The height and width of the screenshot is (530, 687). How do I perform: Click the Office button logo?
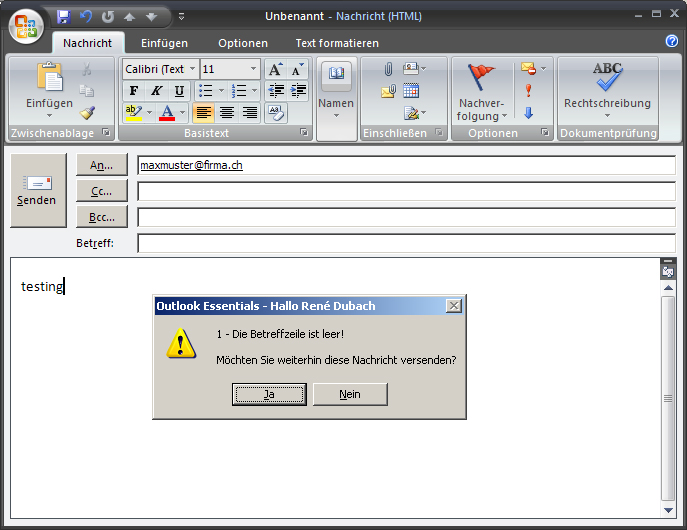[26, 26]
